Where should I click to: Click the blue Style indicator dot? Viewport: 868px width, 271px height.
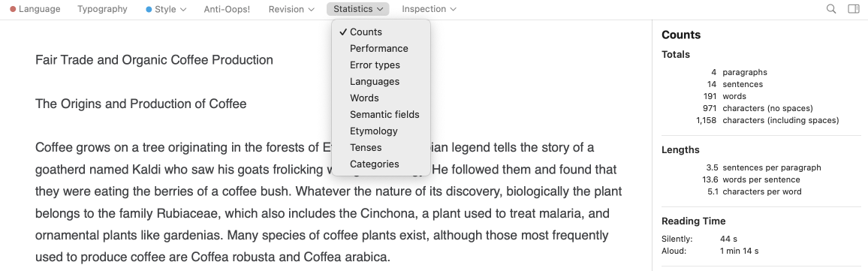point(149,10)
